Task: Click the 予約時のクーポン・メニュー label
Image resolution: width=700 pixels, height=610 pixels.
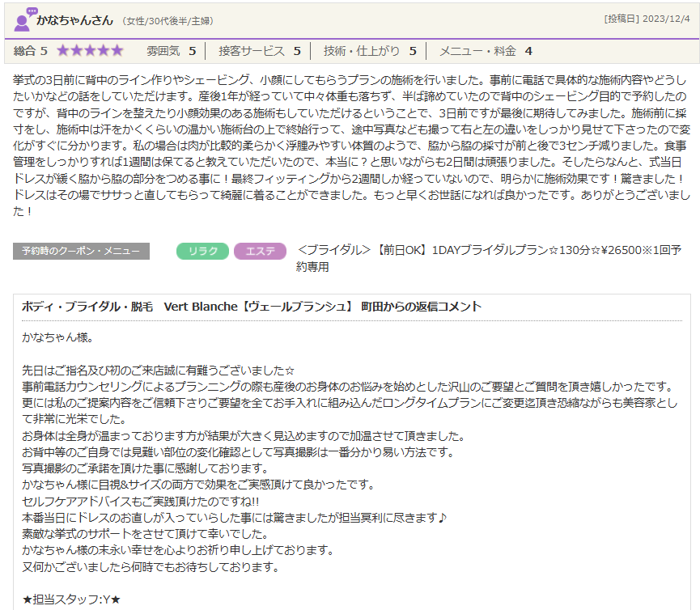Action: (x=81, y=252)
